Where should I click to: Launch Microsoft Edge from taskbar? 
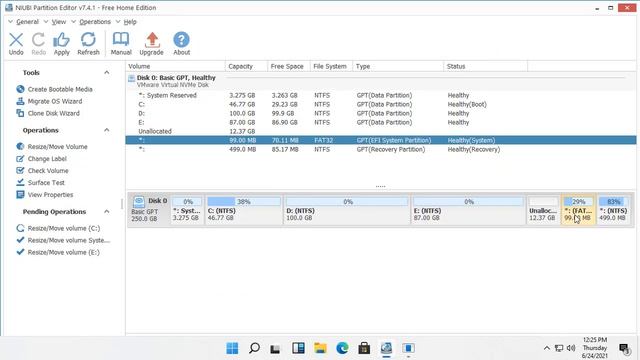click(x=342, y=348)
